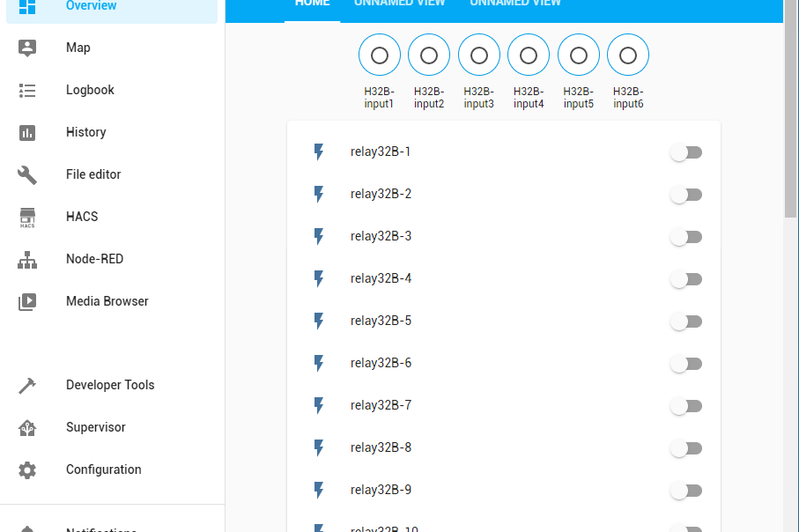This screenshot has width=799, height=532.
Task: Switch on relay32B-9 toggle
Action: coord(685,491)
